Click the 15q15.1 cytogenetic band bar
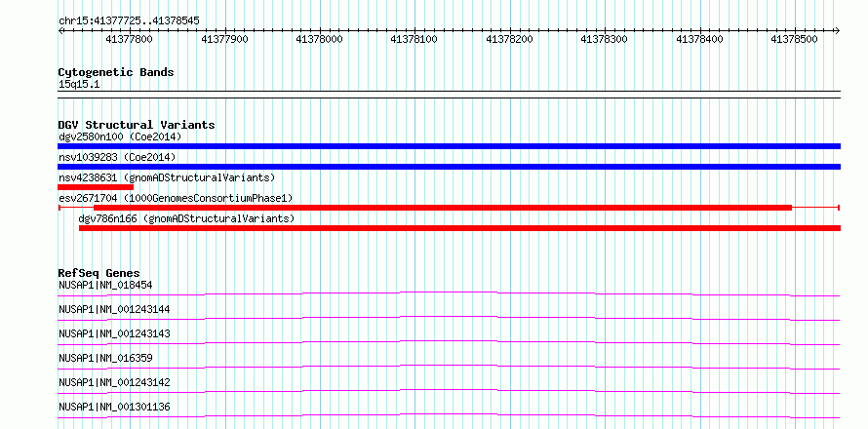 pyautogui.click(x=449, y=95)
